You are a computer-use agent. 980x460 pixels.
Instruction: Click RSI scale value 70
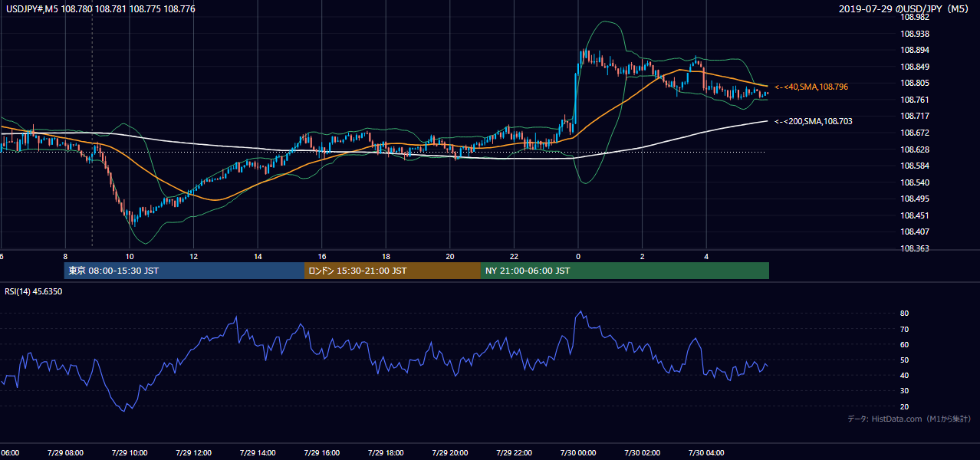905,329
